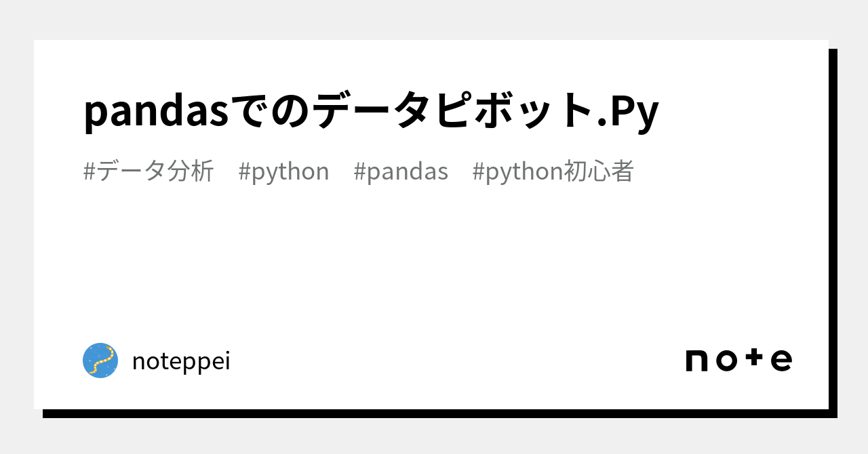Click the note logo
The width and height of the screenshot is (868, 454).
(x=738, y=360)
